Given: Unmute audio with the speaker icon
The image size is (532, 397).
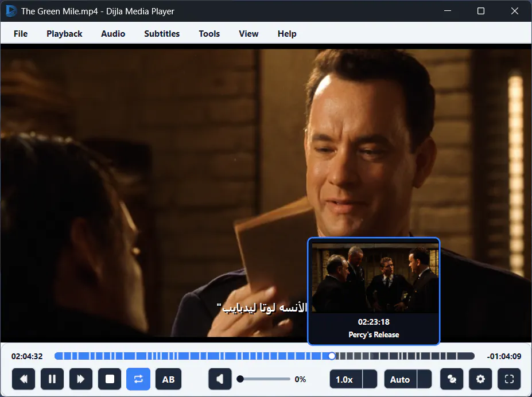Looking at the screenshot, I should click(220, 379).
